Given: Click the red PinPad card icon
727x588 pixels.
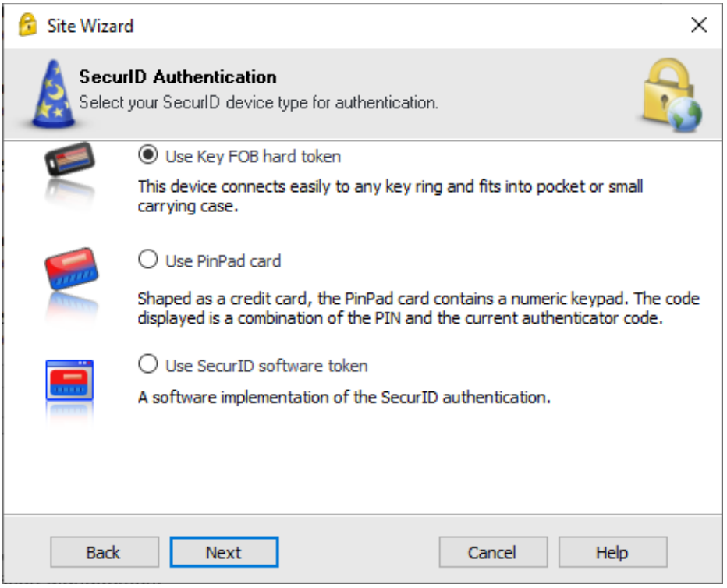Looking at the screenshot, I should coord(72,268).
